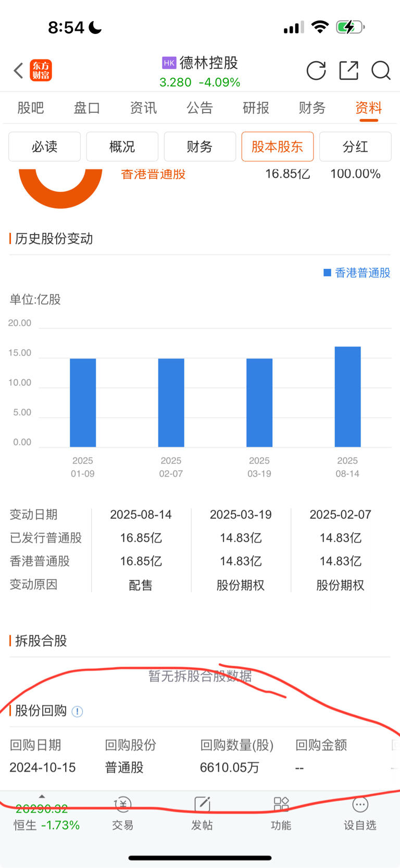This screenshot has width=400, height=868.
Task: Open the 资讯 tab
Action: [143, 108]
